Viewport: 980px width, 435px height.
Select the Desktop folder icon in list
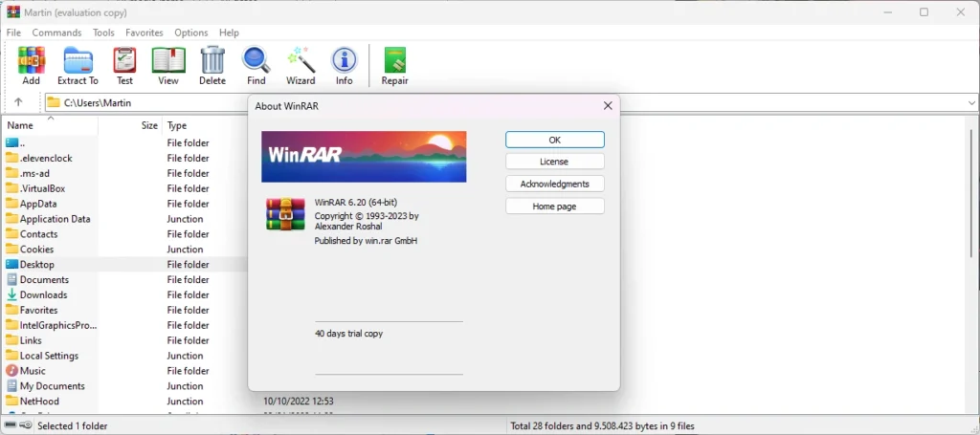tap(11, 265)
